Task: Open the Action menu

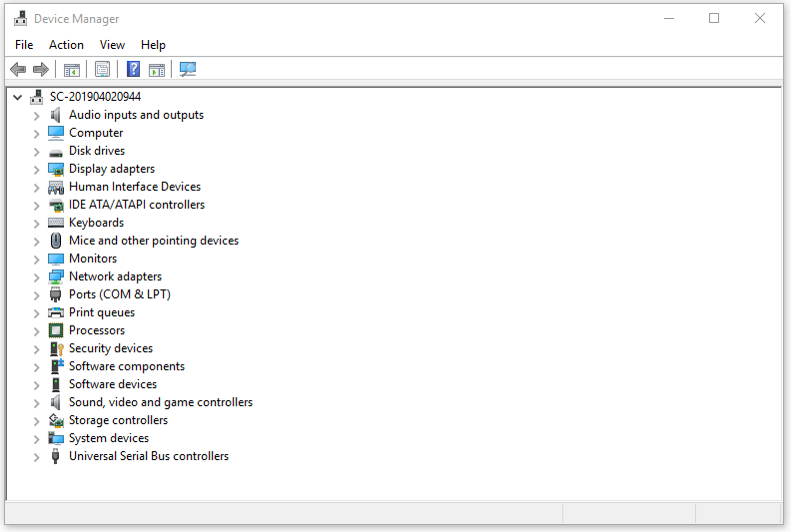Action: (66, 45)
